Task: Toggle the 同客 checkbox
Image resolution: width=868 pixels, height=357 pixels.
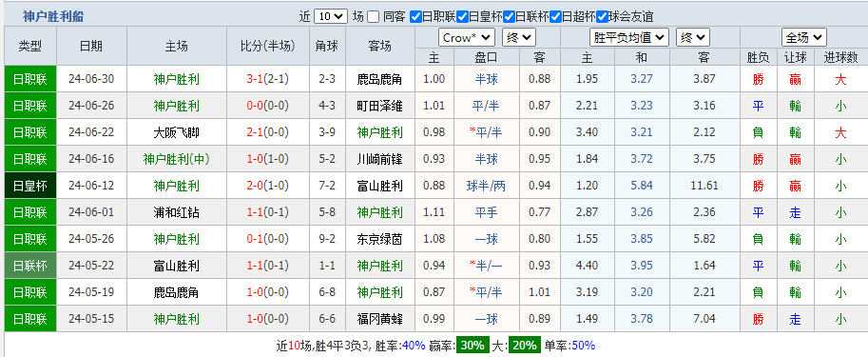Action: pos(374,16)
